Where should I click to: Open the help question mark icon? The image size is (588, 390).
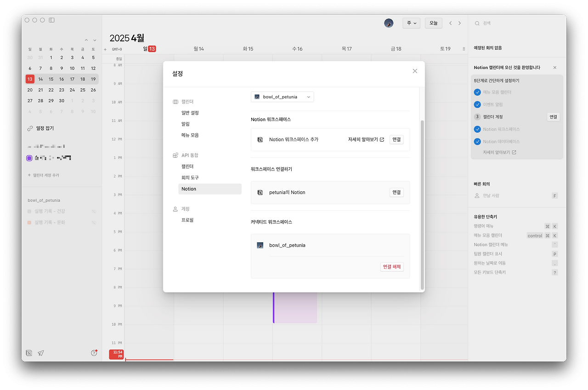[x=94, y=353]
